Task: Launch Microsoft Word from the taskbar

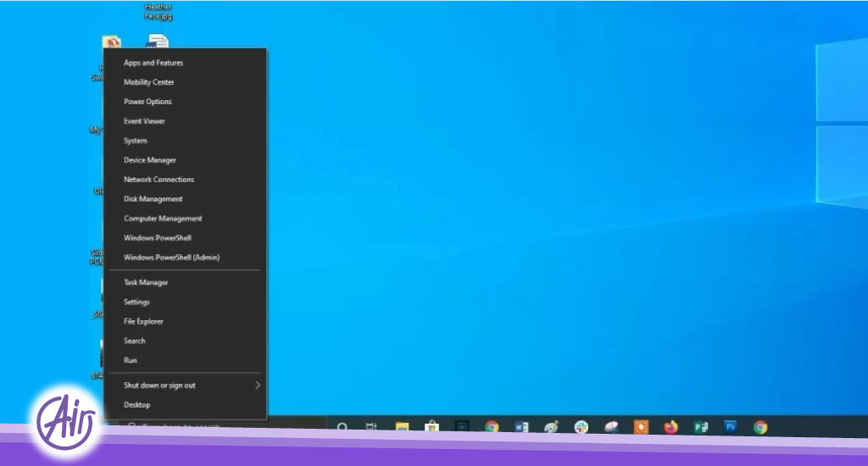Action: coord(521,427)
